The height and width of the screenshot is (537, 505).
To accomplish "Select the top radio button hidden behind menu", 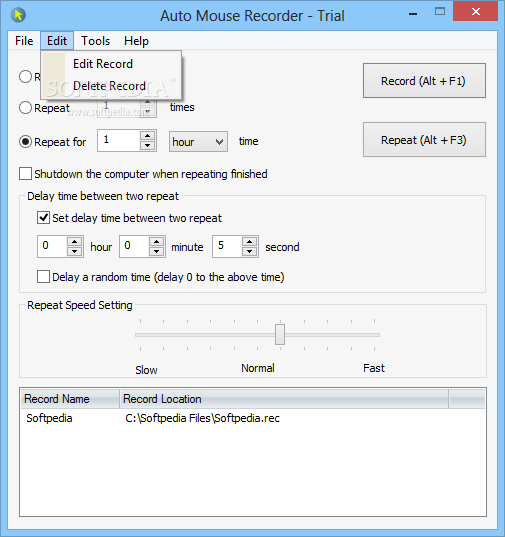I will (x=26, y=76).
